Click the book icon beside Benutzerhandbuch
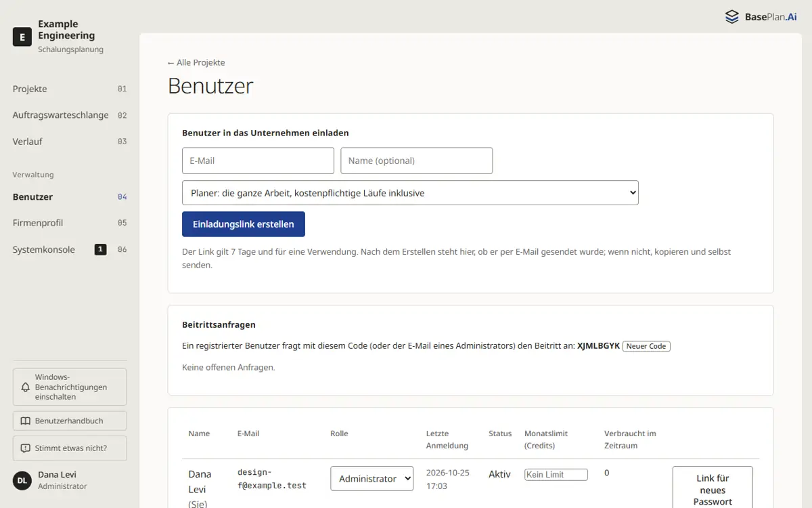This screenshot has height=508, width=812. 26,421
